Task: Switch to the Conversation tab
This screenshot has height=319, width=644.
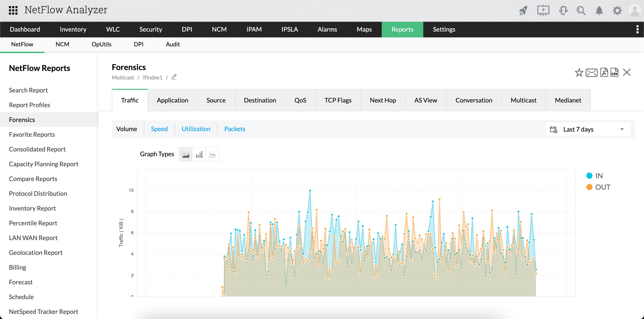Action: (x=474, y=100)
